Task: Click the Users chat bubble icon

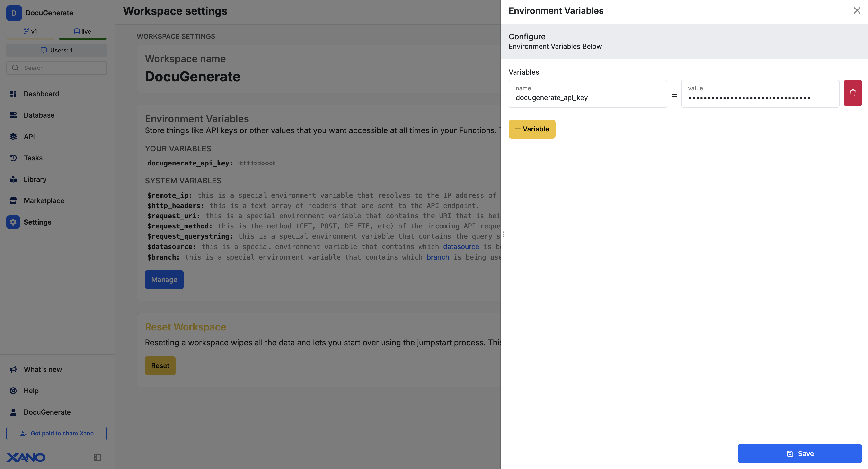Action: tap(44, 50)
